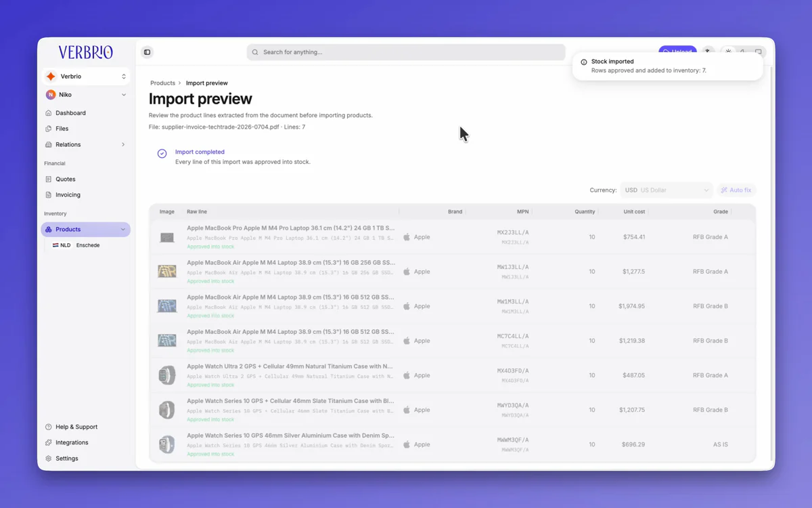This screenshot has height=508, width=812.
Task: Click the Watch Series 10 Slate Titanium thumbnail
Action: point(167,410)
